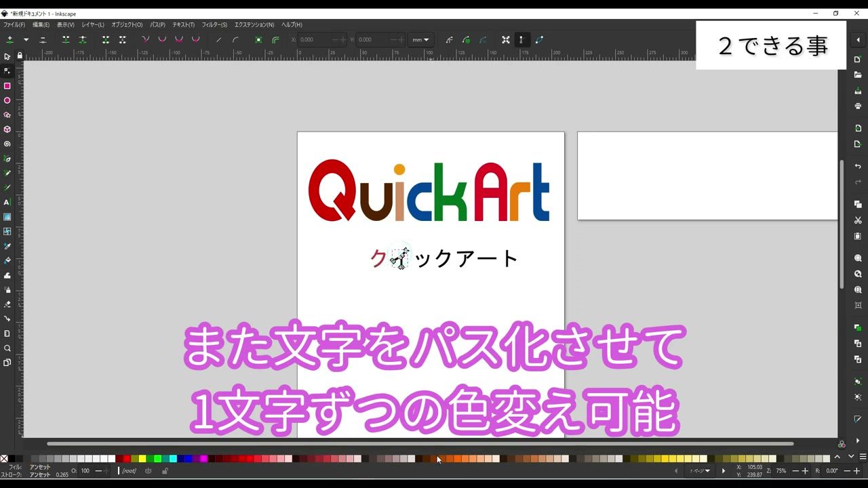Click the rotation plus button
The height and width of the screenshot is (488, 868).
(856, 471)
